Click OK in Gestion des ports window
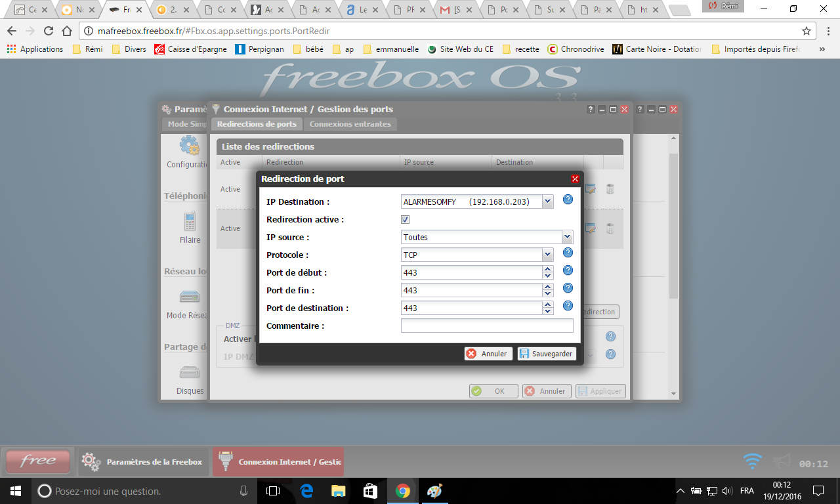This screenshot has width=840, height=504. tap(493, 391)
